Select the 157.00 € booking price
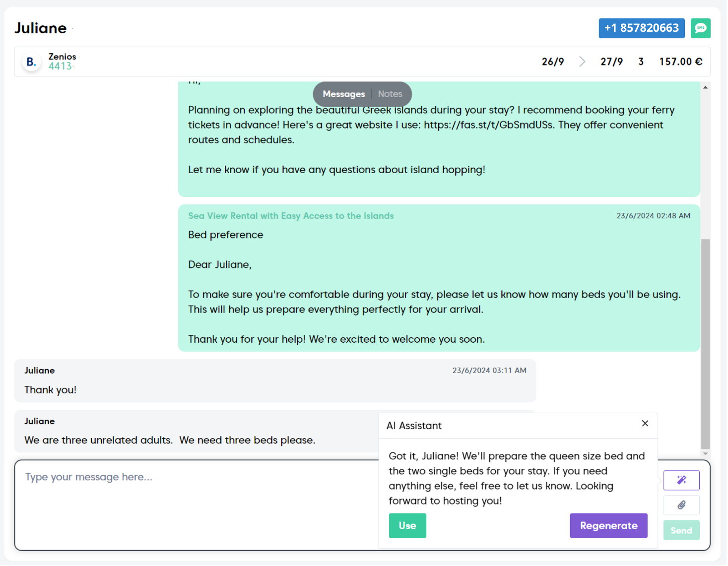728x566 pixels. 681,62
